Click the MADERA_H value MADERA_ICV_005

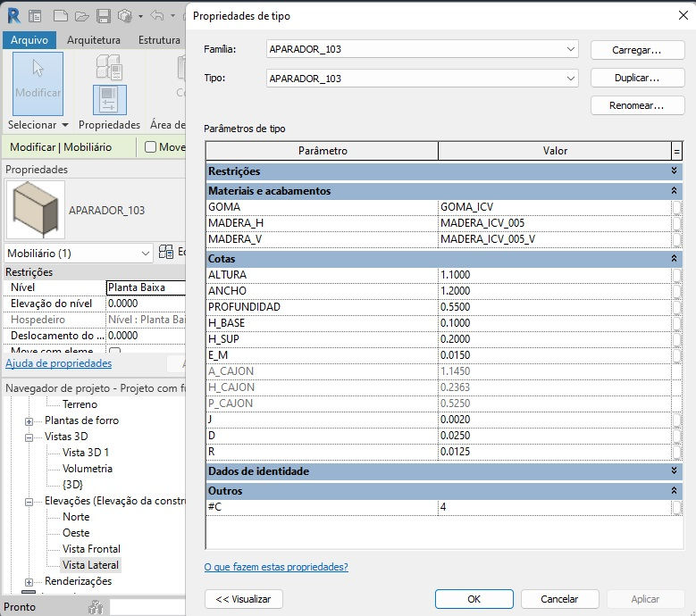click(x=555, y=222)
